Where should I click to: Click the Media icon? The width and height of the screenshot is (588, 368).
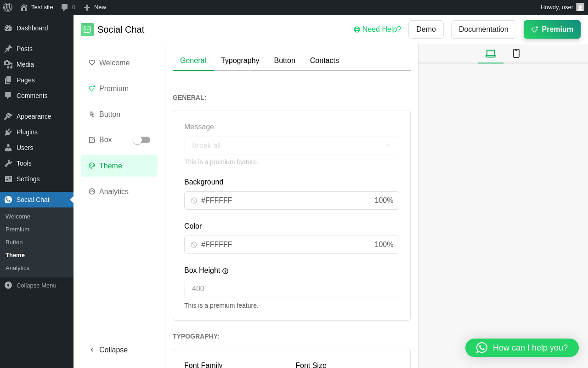[x=8, y=64]
